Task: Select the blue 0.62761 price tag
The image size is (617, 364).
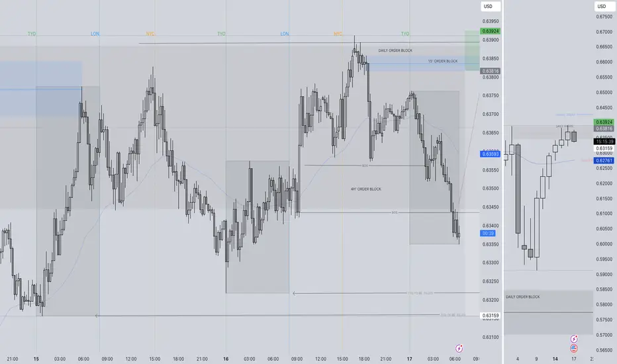Action: [604, 161]
